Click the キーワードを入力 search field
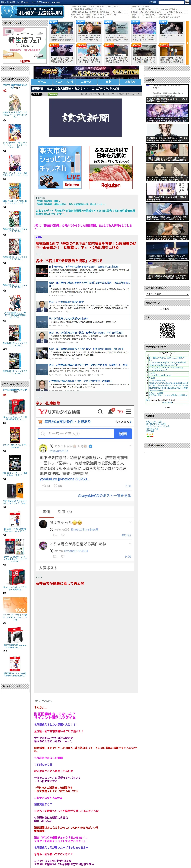 76,434
